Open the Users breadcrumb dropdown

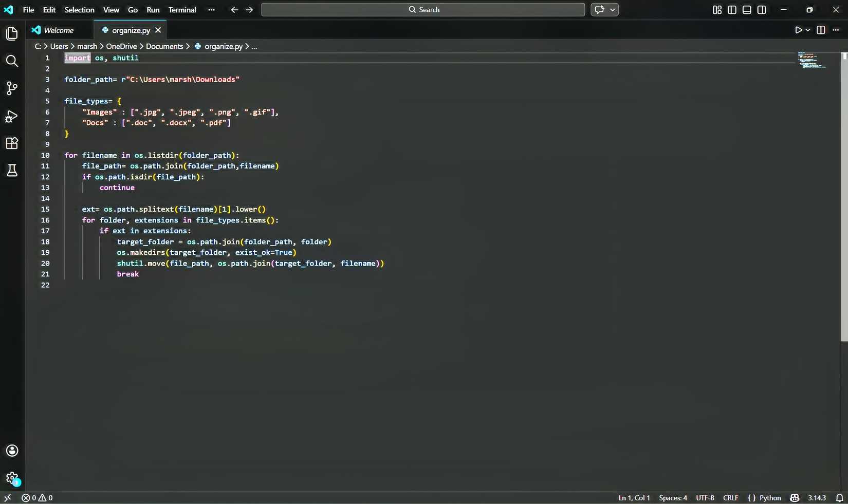(59, 46)
